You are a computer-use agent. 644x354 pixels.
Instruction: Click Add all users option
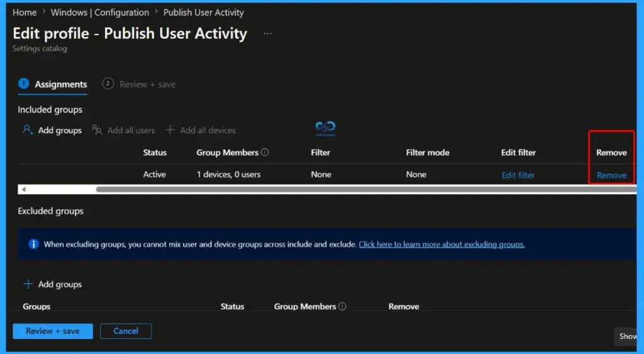click(x=123, y=130)
